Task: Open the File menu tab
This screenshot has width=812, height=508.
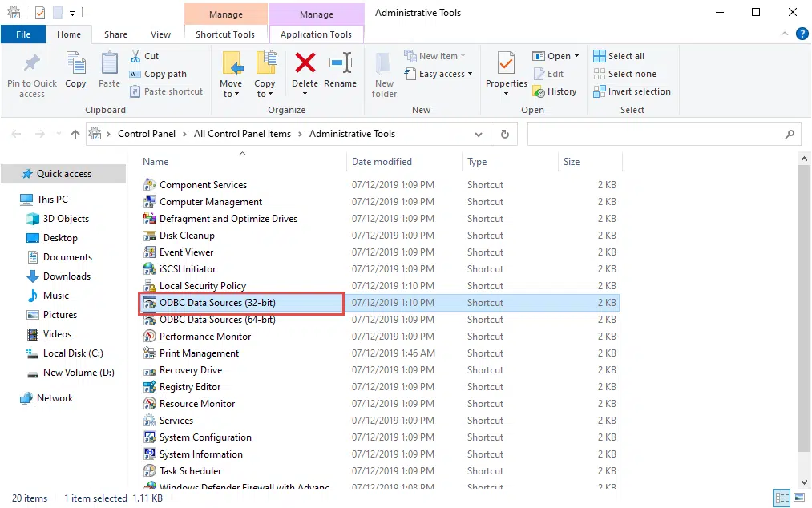Action: pos(23,34)
